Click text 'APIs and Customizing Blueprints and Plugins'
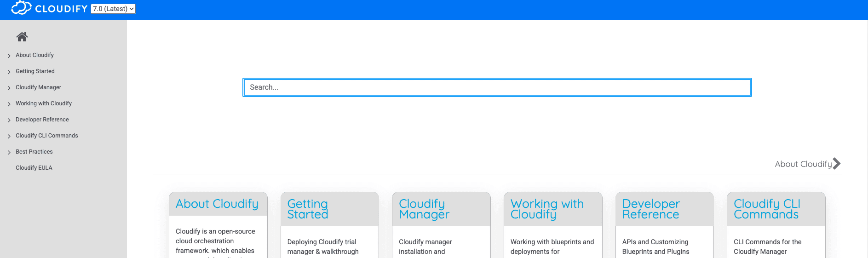This screenshot has width=868, height=258. tap(656, 247)
